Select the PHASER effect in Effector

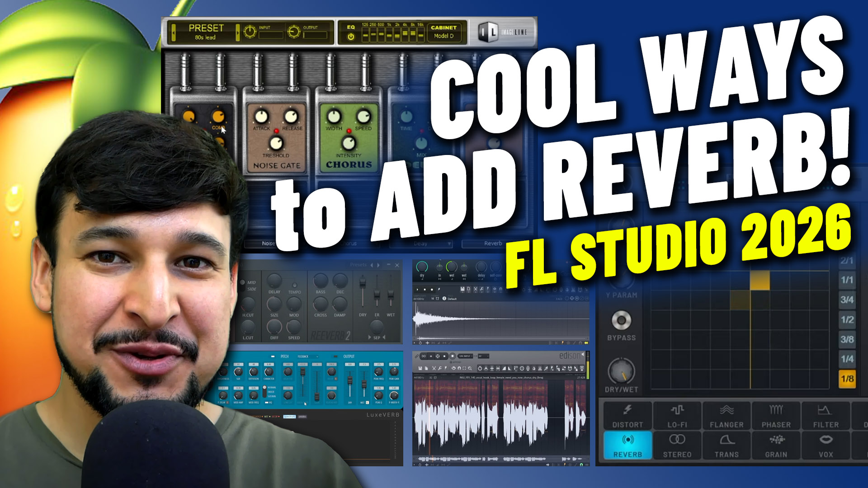(776, 415)
